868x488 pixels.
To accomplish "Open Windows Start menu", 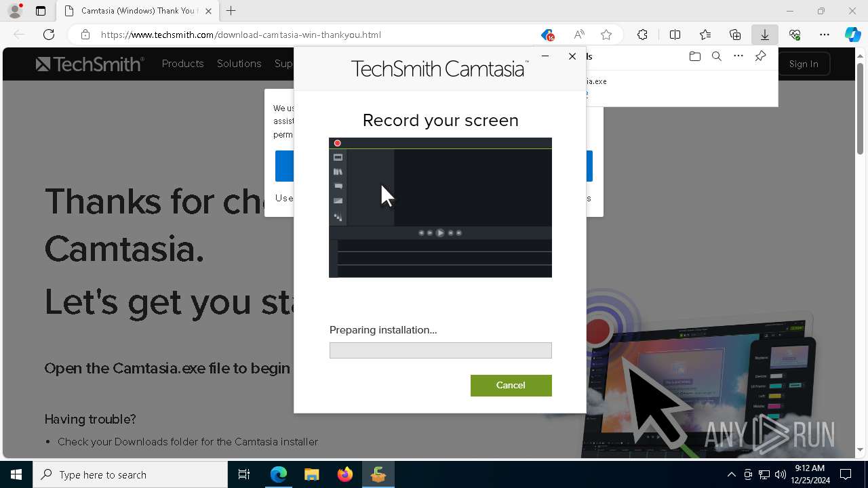I will point(16,474).
